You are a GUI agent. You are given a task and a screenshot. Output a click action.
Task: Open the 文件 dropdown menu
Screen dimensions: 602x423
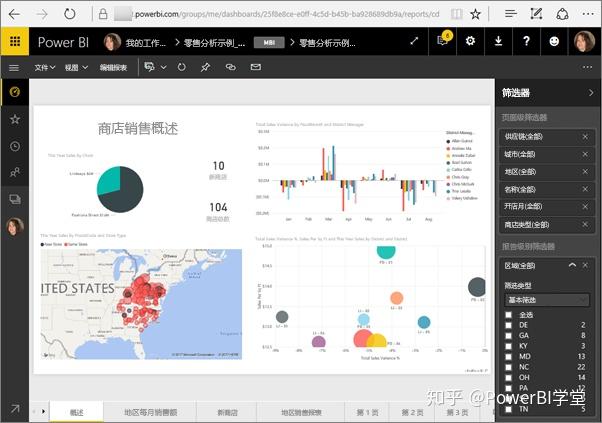[45, 68]
